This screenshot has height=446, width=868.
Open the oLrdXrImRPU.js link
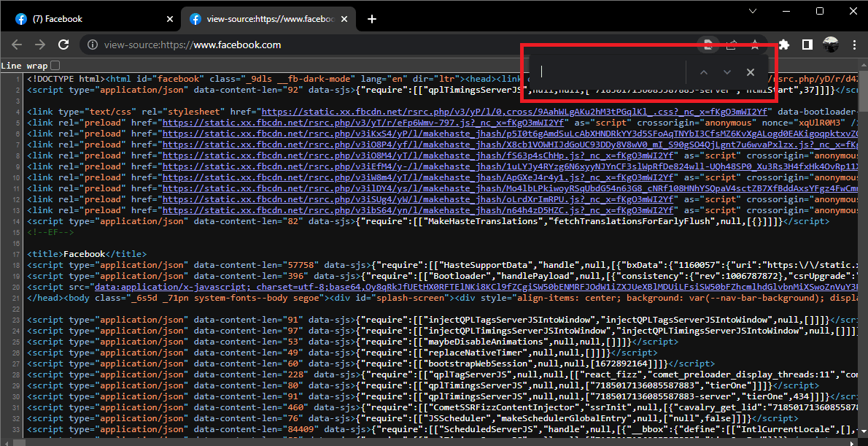pos(418,199)
